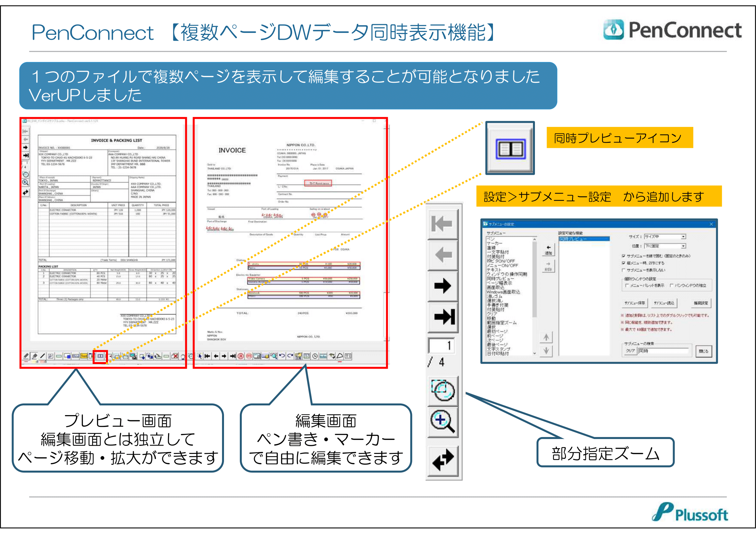Select pen tool in preview window bottom toolbar

(x=26, y=356)
